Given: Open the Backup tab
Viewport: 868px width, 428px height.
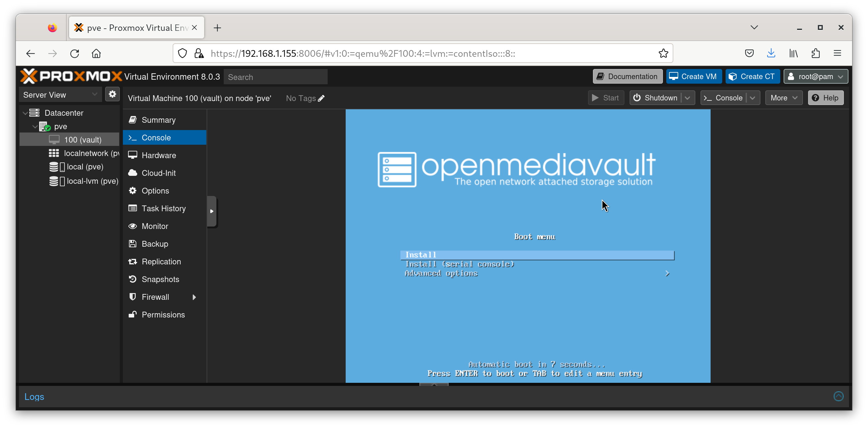Looking at the screenshot, I should point(165,244).
